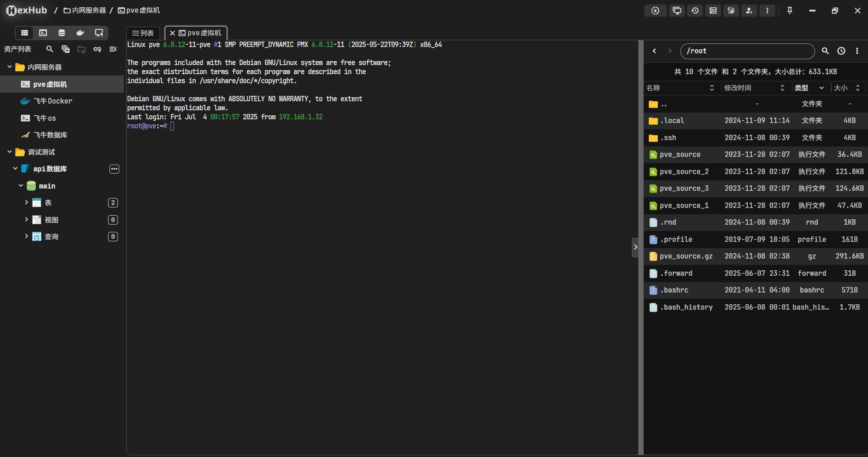The height and width of the screenshot is (457, 868).
Task: Switch to the 列表 tab
Action: click(x=143, y=33)
